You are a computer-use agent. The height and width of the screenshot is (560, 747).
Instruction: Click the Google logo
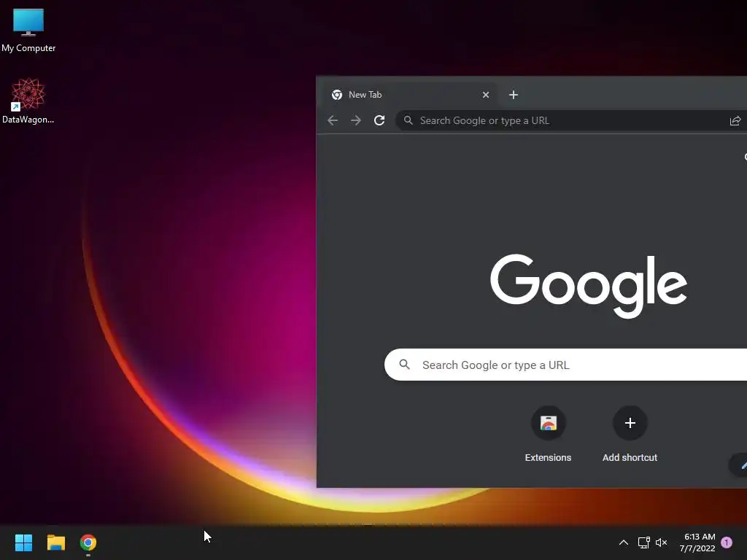coord(589,286)
